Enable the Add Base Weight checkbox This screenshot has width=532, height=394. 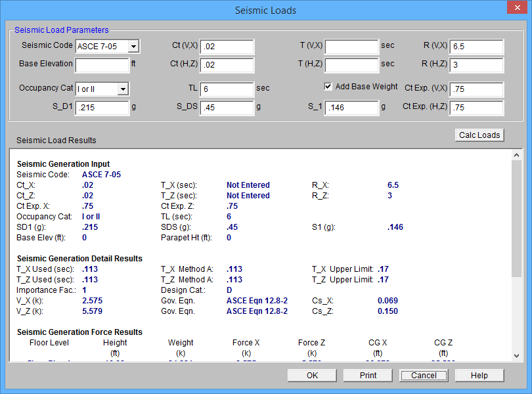click(x=329, y=87)
